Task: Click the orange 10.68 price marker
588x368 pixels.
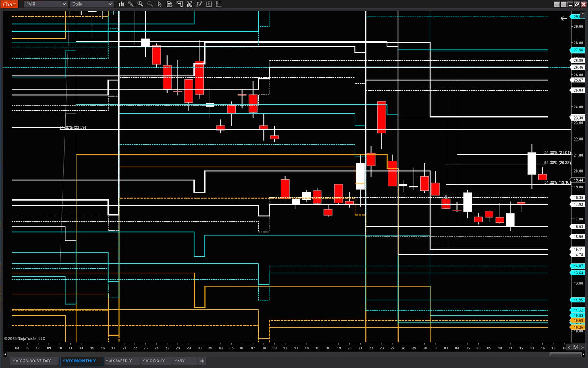Action: coord(578,321)
